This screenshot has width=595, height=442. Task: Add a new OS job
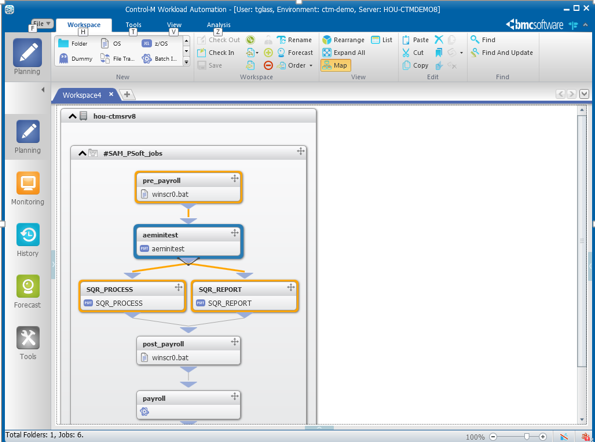tap(111, 44)
